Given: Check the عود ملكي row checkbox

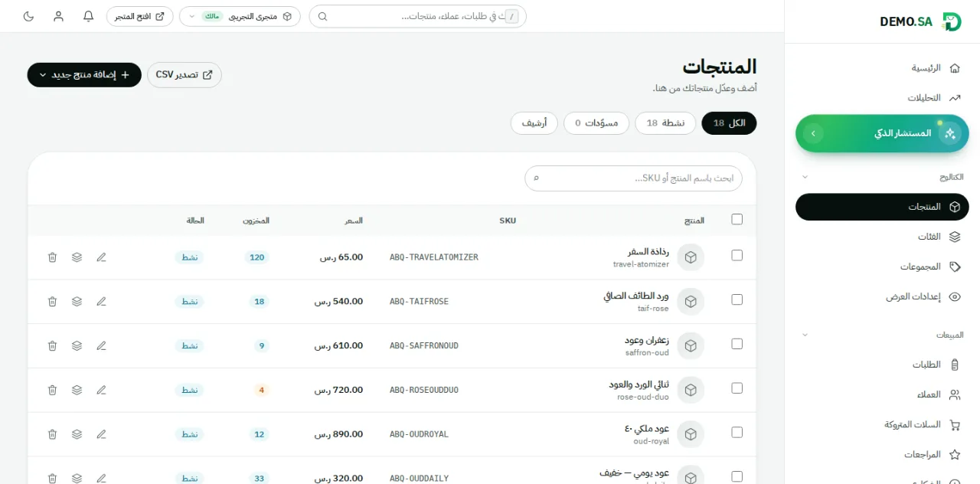Looking at the screenshot, I should click(737, 432).
